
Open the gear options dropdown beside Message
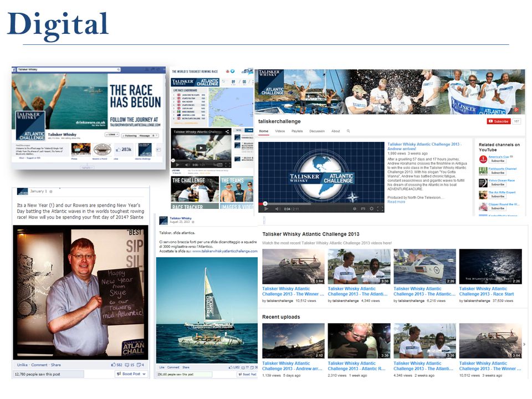point(155,135)
